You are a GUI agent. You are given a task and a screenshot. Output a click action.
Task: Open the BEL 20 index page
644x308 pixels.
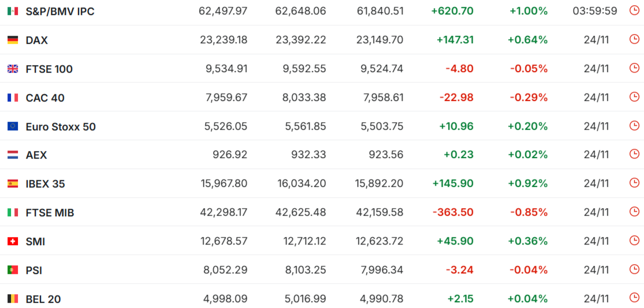[x=43, y=299]
